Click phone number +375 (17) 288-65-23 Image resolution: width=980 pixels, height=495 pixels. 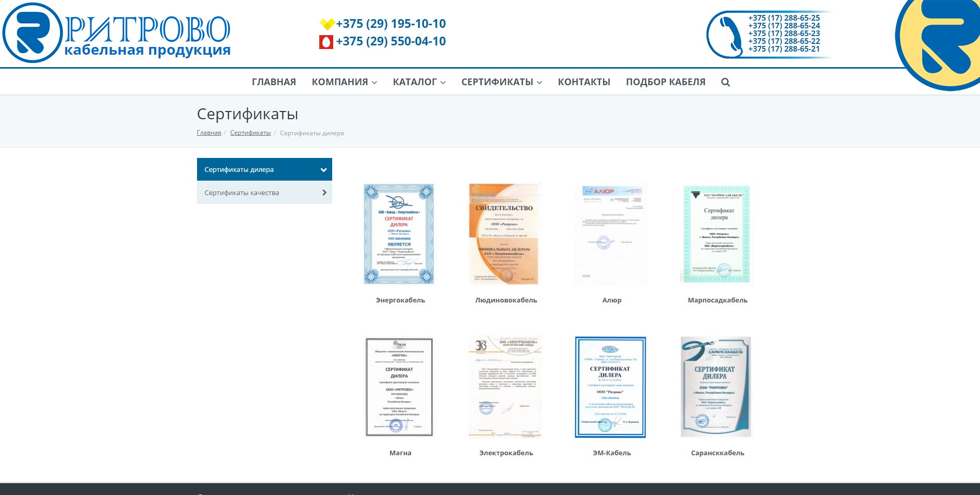point(784,33)
